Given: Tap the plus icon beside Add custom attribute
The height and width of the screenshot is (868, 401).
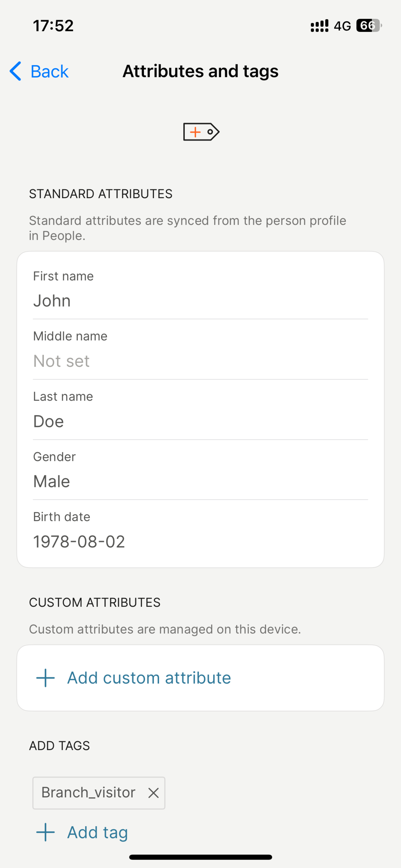Looking at the screenshot, I should [x=46, y=677].
